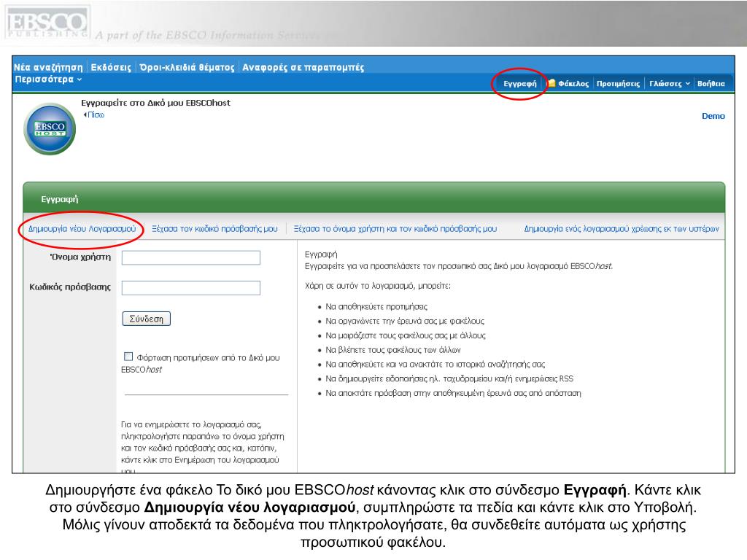Open the Εκδόσεις menu item

coord(111,67)
